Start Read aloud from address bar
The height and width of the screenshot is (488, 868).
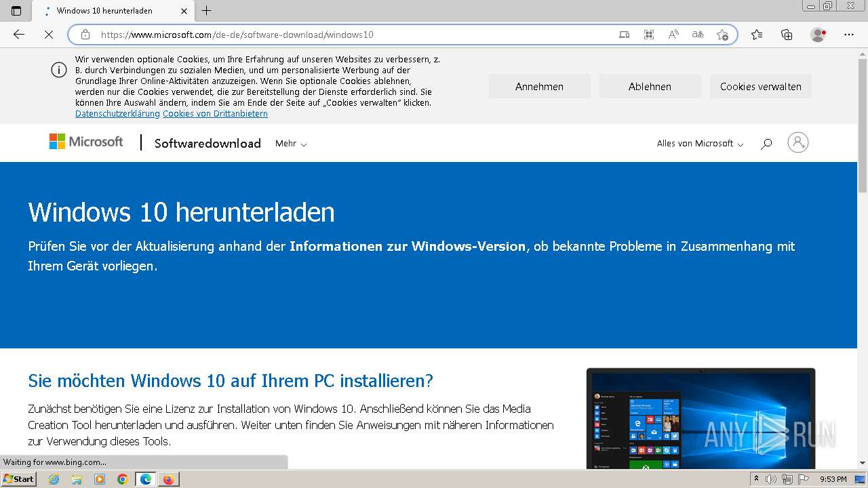(673, 35)
